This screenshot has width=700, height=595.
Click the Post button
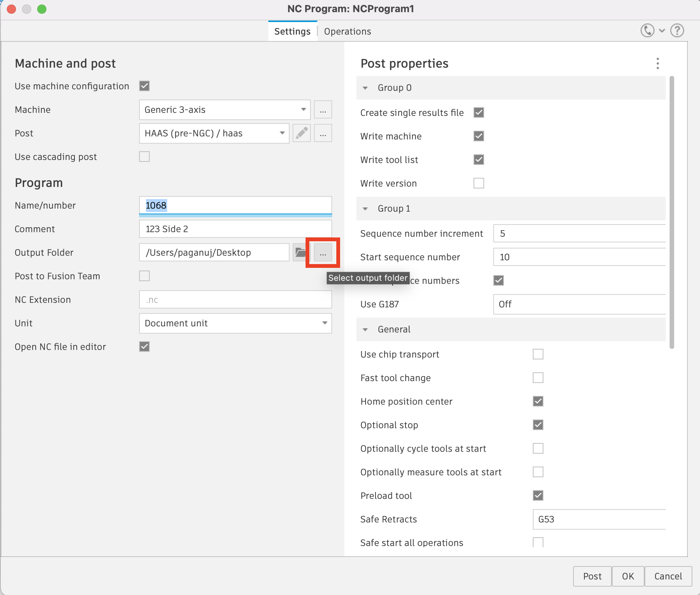[592, 576]
